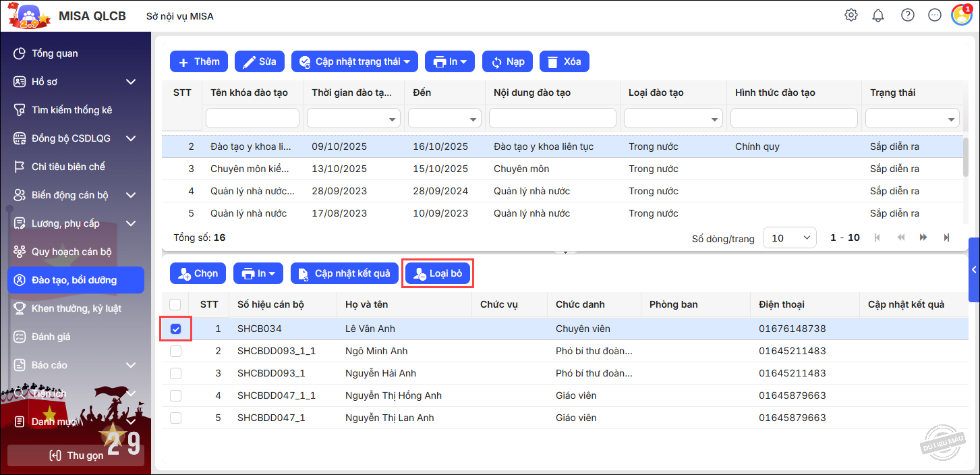Open Cập nhật trạng thái dropdown
The width and height of the screenshot is (980, 475).
coord(355,61)
